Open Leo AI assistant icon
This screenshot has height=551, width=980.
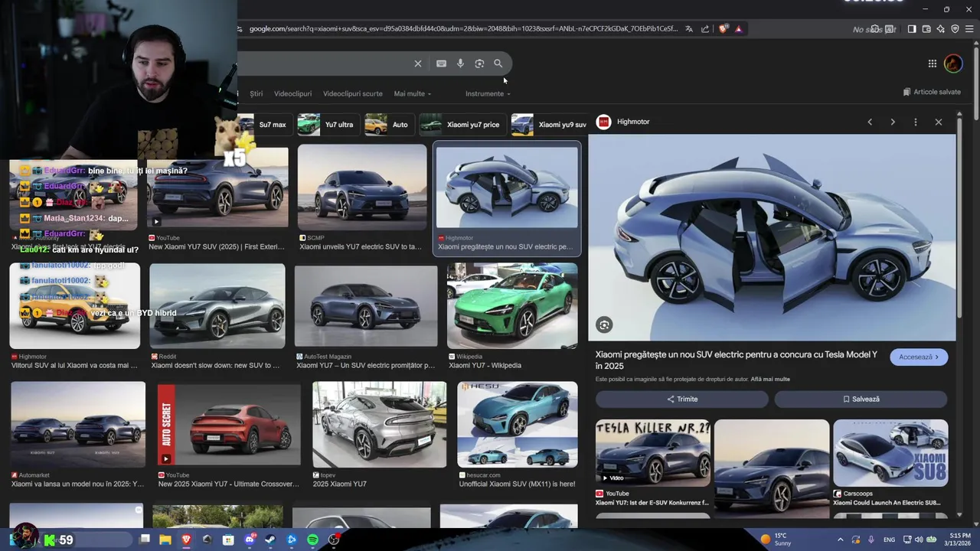941,29
